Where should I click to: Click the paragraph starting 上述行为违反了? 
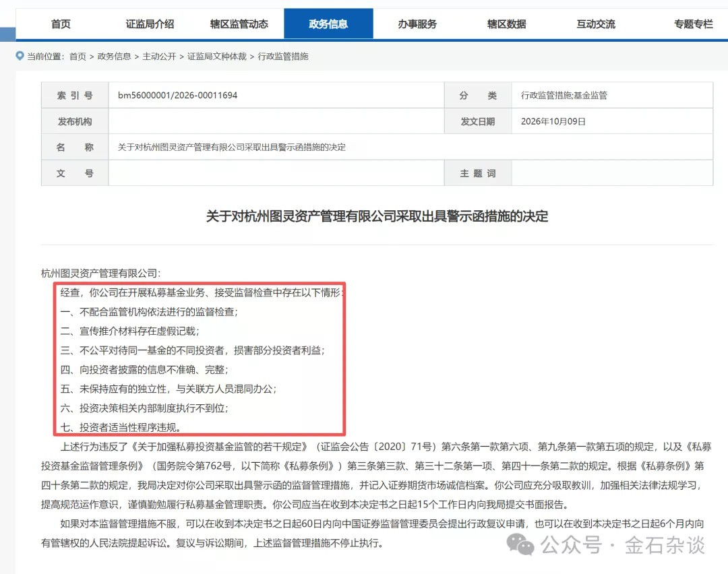coord(376,476)
